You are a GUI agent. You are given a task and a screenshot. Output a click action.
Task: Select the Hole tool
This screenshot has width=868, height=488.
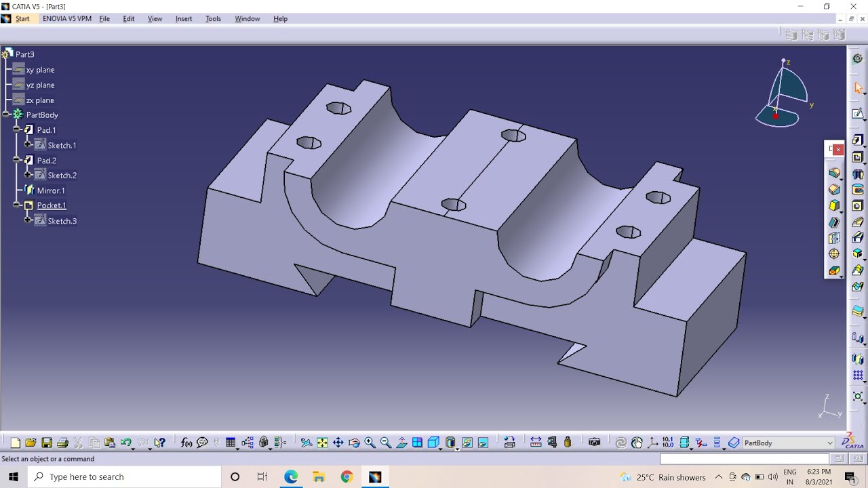tap(858, 205)
